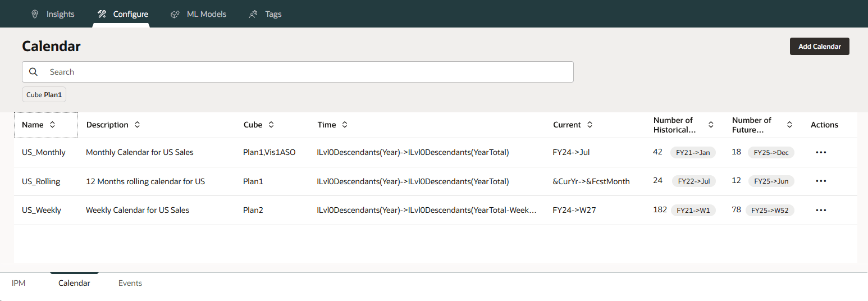Image resolution: width=868 pixels, height=301 pixels.
Task: Select the US_Weekly calendar name
Action: (42, 210)
